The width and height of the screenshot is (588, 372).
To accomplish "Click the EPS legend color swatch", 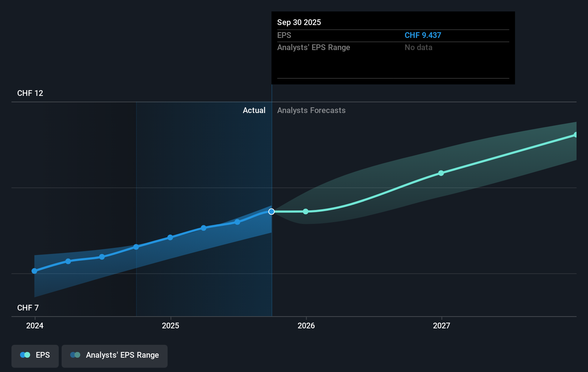I will click(x=24, y=354).
